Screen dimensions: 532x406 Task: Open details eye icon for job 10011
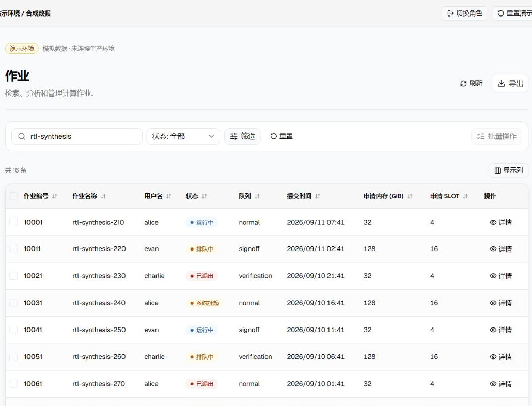point(493,249)
